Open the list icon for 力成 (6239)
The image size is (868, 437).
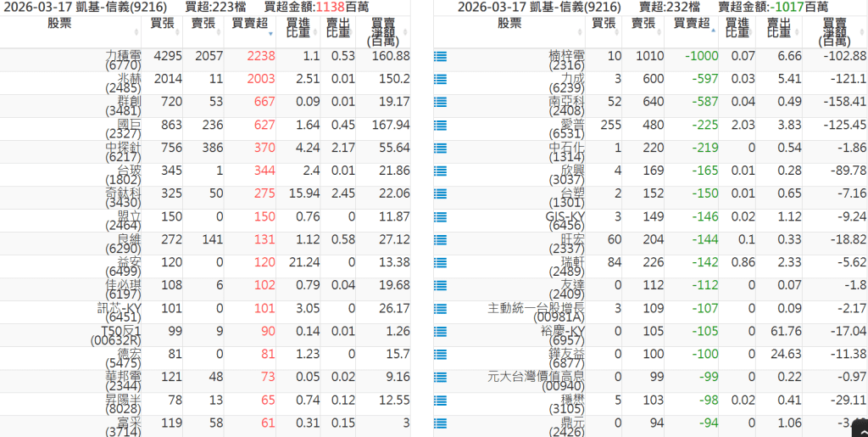point(440,80)
